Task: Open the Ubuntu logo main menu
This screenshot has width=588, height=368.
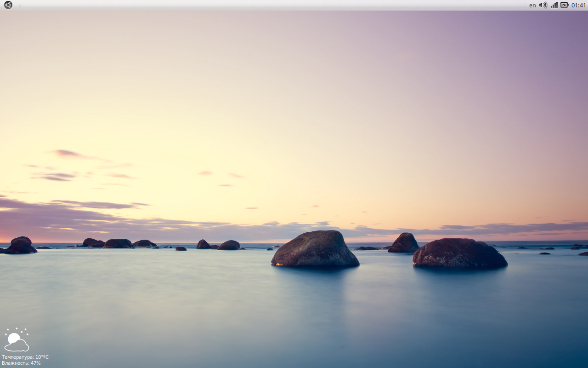Action: (x=8, y=5)
